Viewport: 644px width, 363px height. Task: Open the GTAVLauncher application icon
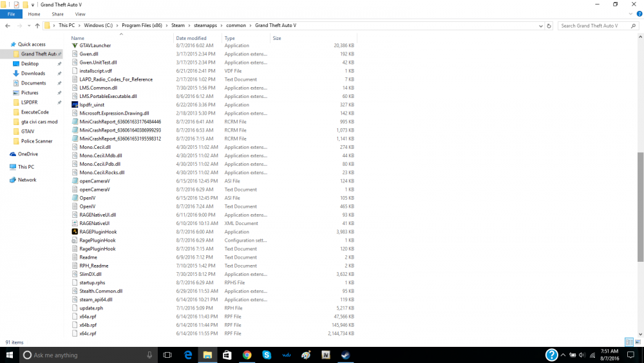pos(75,45)
